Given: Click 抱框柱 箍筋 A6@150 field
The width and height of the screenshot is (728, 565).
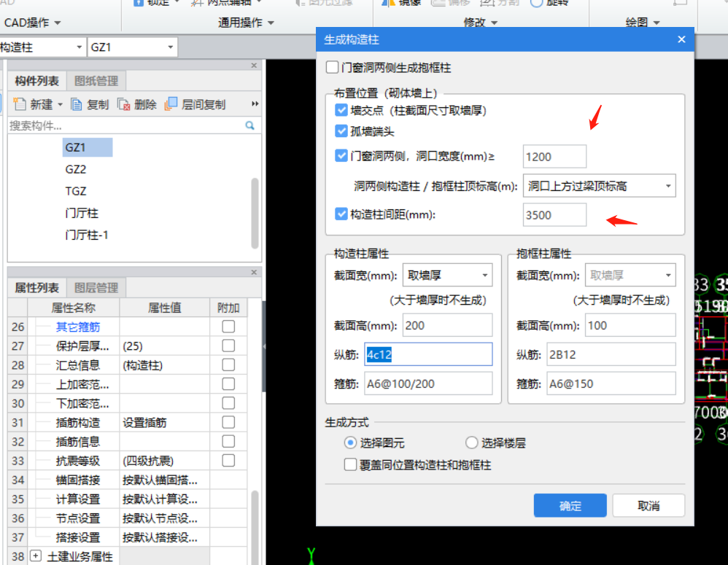Looking at the screenshot, I should tap(611, 383).
